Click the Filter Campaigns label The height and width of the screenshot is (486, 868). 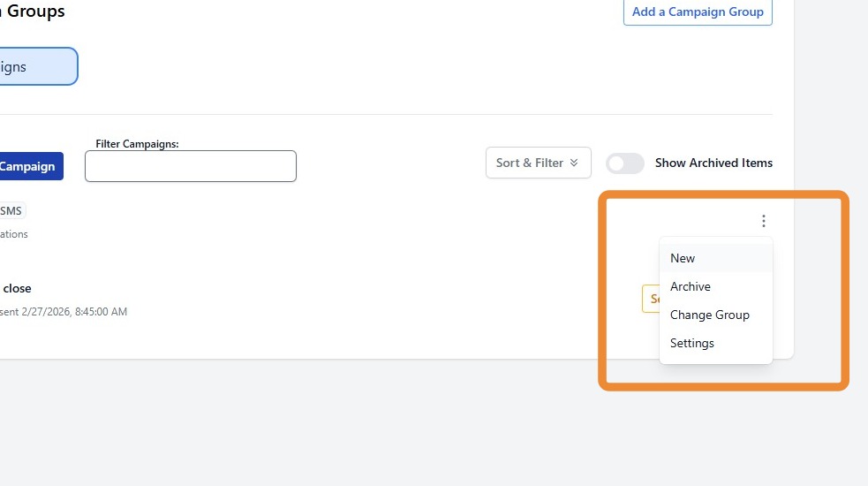pos(137,144)
